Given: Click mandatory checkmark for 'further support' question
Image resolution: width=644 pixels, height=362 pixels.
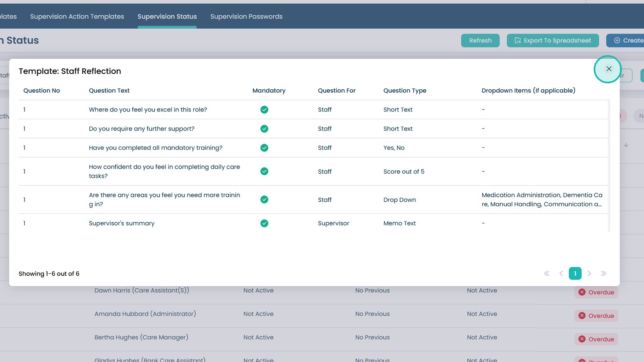Looking at the screenshot, I should [264, 129].
